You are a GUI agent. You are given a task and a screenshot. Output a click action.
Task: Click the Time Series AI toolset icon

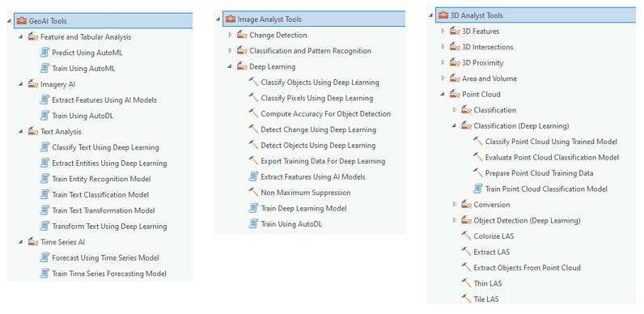[x=33, y=242]
